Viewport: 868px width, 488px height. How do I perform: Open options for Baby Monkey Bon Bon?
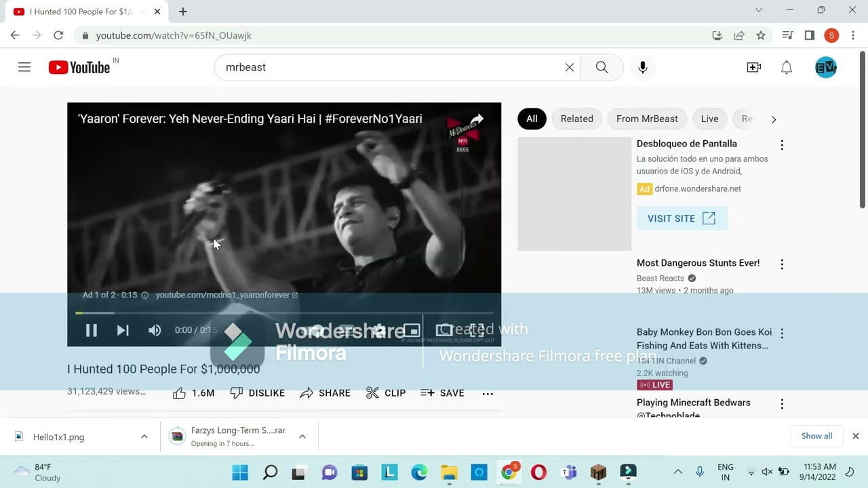[x=782, y=333]
